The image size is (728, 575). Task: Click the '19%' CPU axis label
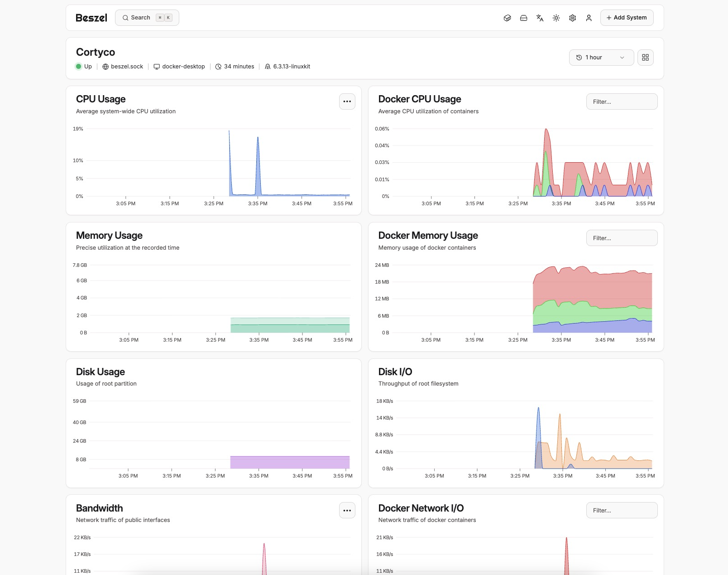78,129
